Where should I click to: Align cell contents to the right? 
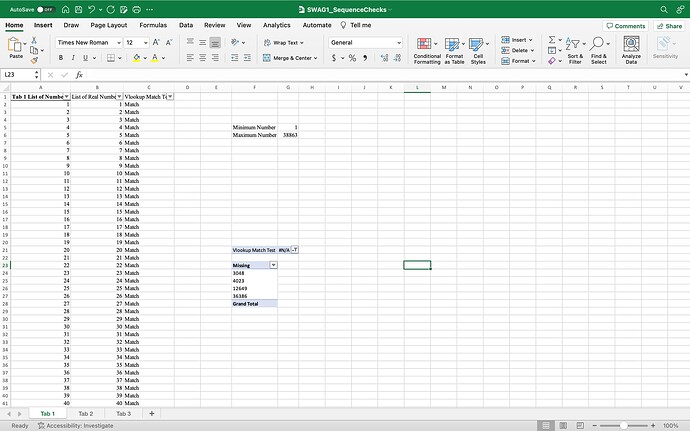(x=215, y=58)
